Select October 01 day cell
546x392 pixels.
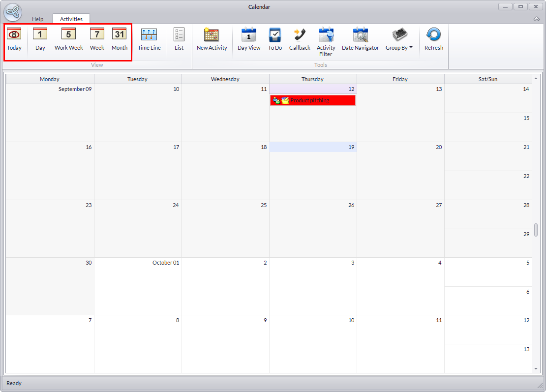pyautogui.click(x=138, y=286)
